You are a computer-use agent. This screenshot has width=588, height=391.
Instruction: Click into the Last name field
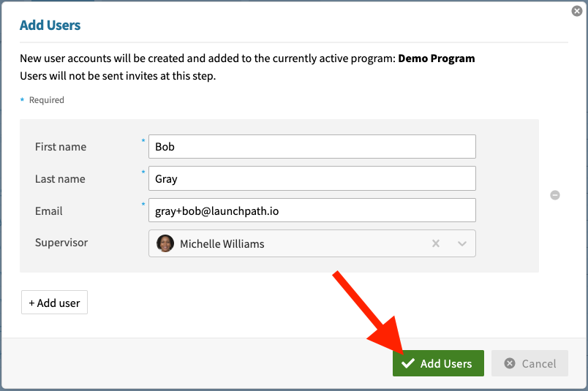pos(312,178)
